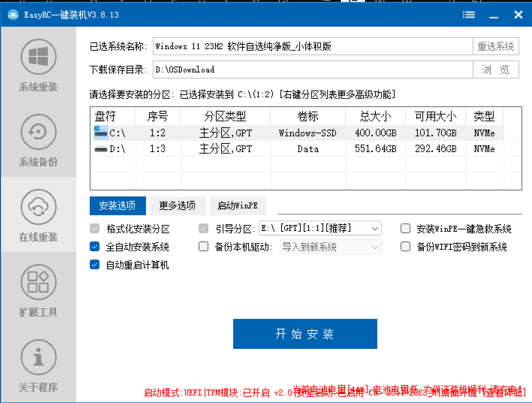Switch to the 安装选项 tab
Screen dimensions: 532x403
pos(118,205)
